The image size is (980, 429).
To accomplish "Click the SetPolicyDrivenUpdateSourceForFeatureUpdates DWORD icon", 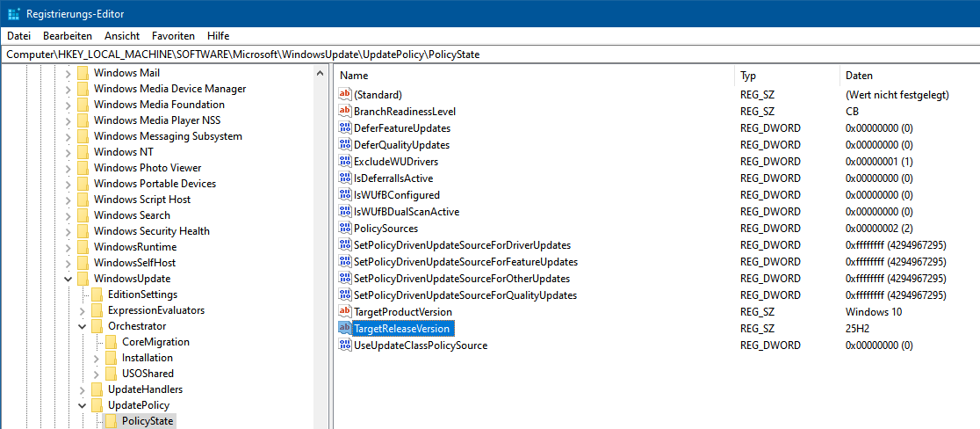I will point(344,261).
